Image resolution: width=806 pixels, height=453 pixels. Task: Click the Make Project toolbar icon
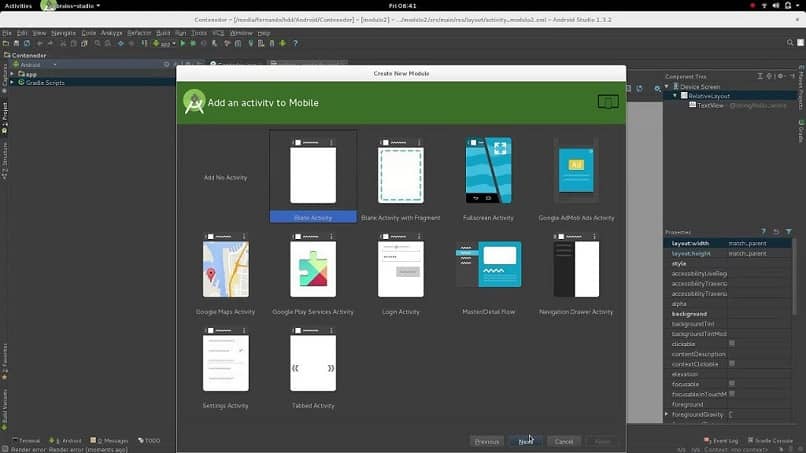click(x=144, y=44)
